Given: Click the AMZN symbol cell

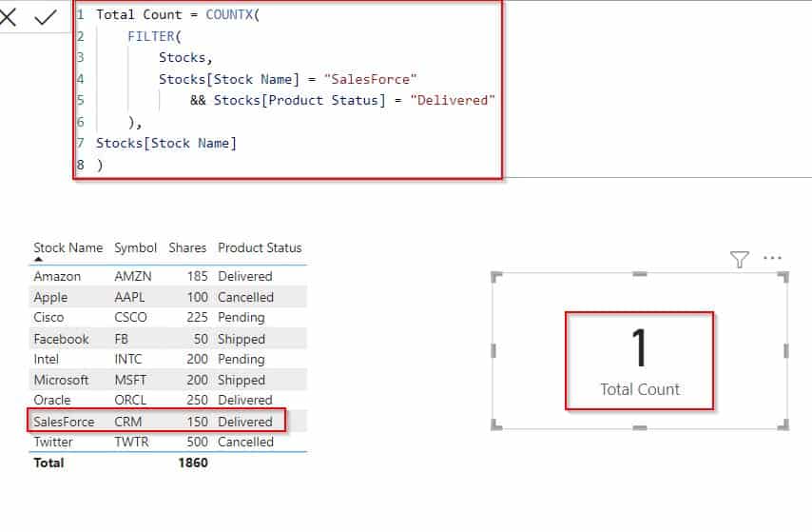Looking at the screenshot, I should tap(132, 276).
